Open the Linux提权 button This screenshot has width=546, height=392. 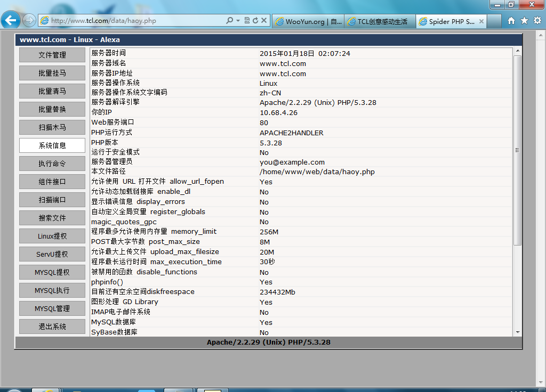(52, 236)
